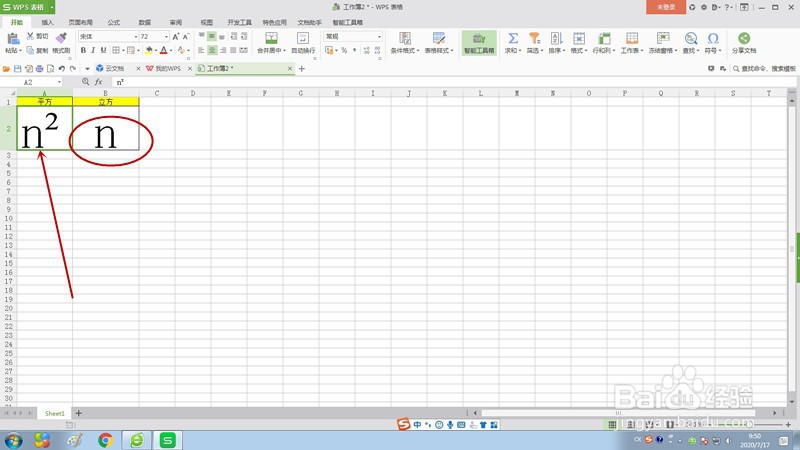Viewport: 800px width, 450px height.
Task: Open Chrome from the Windows taskbar
Action: coord(106,440)
